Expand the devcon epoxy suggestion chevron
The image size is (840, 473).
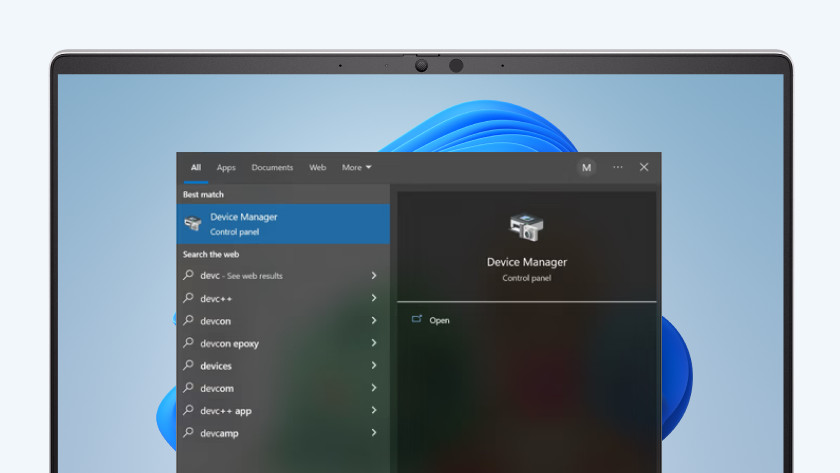tap(374, 343)
